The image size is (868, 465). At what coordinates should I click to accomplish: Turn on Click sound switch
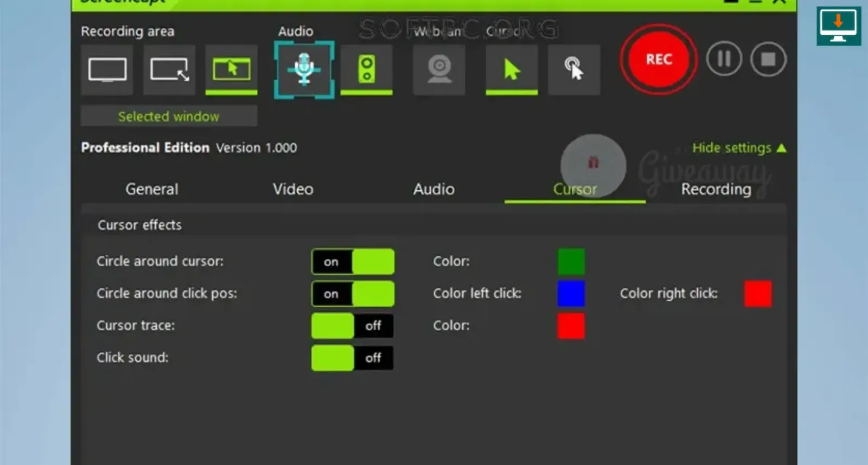353,358
